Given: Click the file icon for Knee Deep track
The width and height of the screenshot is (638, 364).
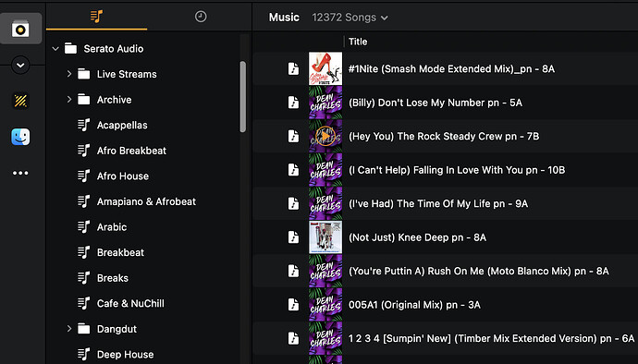Looking at the screenshot, I should [x=293, y=237].
